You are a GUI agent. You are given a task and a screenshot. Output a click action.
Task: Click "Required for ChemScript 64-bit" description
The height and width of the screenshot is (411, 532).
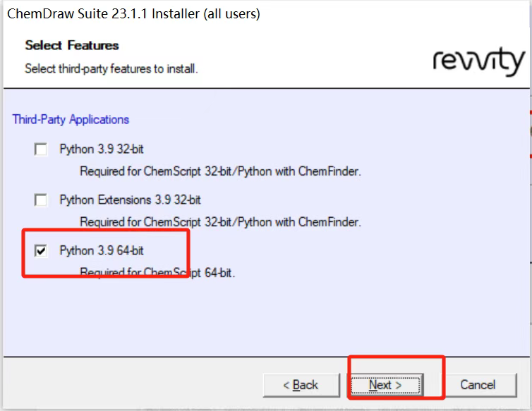[x=157, y=273]
